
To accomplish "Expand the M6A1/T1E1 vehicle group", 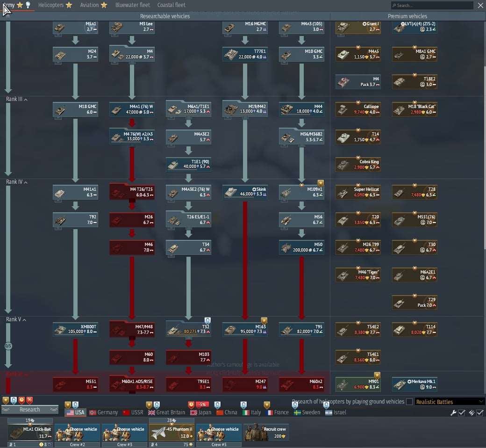I will coord(188,109).
